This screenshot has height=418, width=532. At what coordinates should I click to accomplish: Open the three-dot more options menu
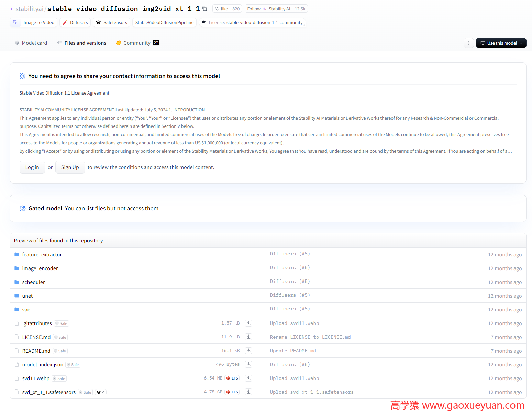(x=469, y=43)
